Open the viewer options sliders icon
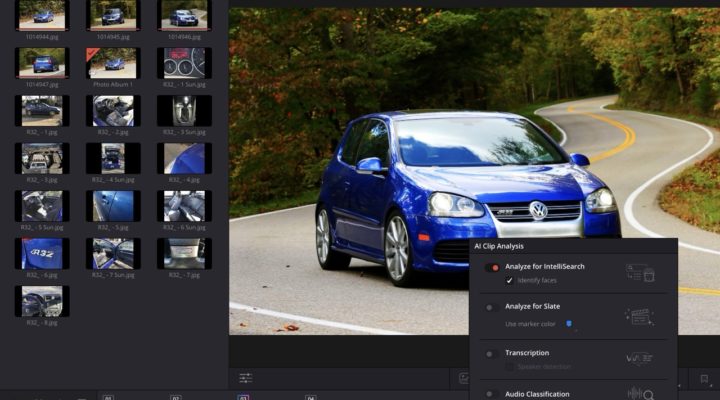 coord(246,378)
